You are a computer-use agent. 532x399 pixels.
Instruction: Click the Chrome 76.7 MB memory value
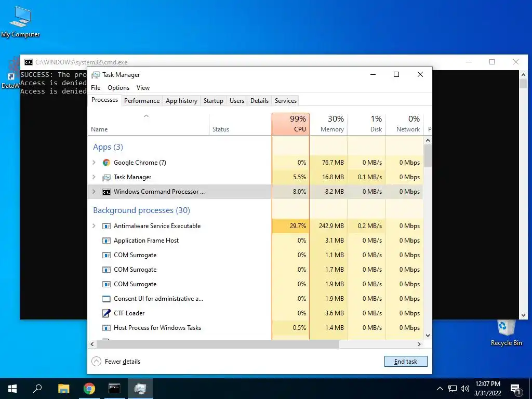tap(333, 163)
